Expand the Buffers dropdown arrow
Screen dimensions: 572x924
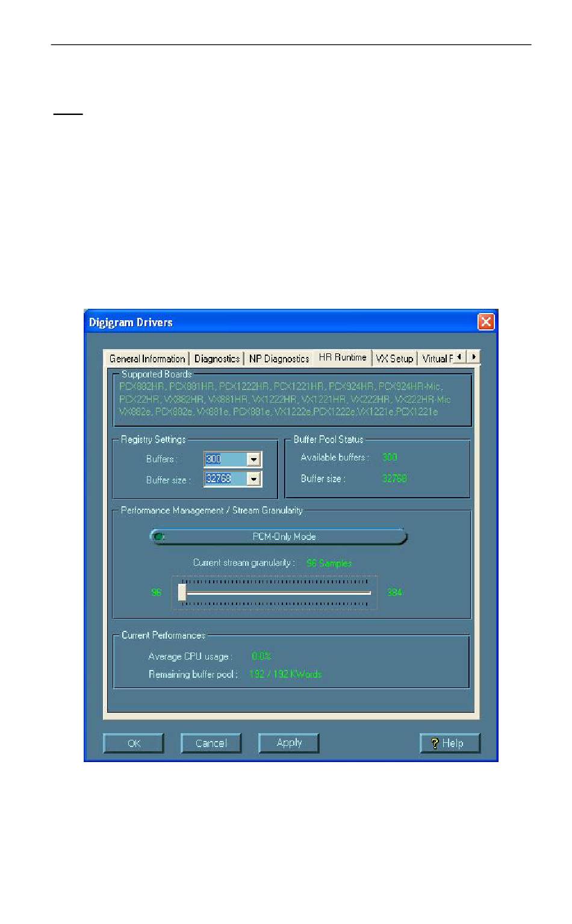[x=254, y=459]
